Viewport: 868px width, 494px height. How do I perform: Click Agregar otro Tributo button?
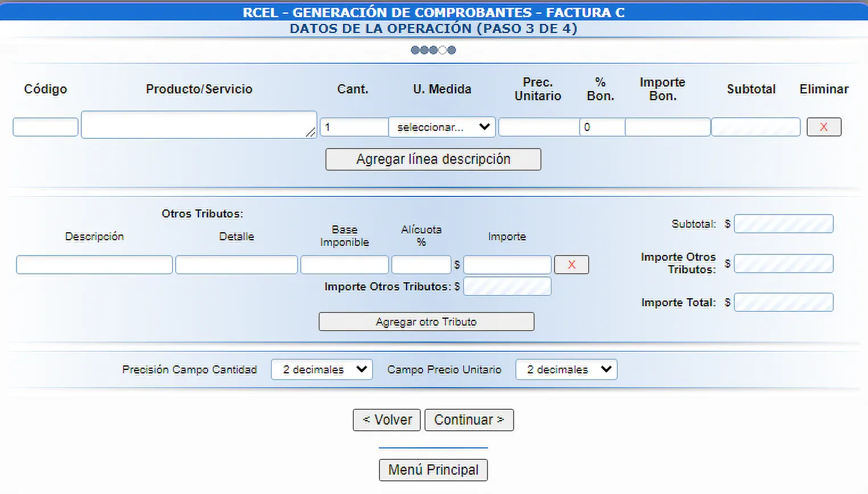click(x=426, y=322)
